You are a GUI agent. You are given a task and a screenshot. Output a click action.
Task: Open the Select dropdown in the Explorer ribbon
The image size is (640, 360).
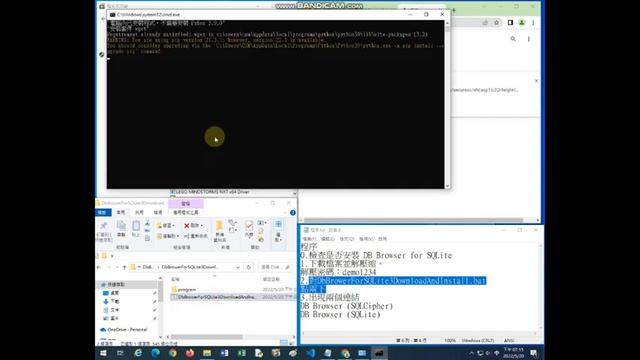point(278,231)
